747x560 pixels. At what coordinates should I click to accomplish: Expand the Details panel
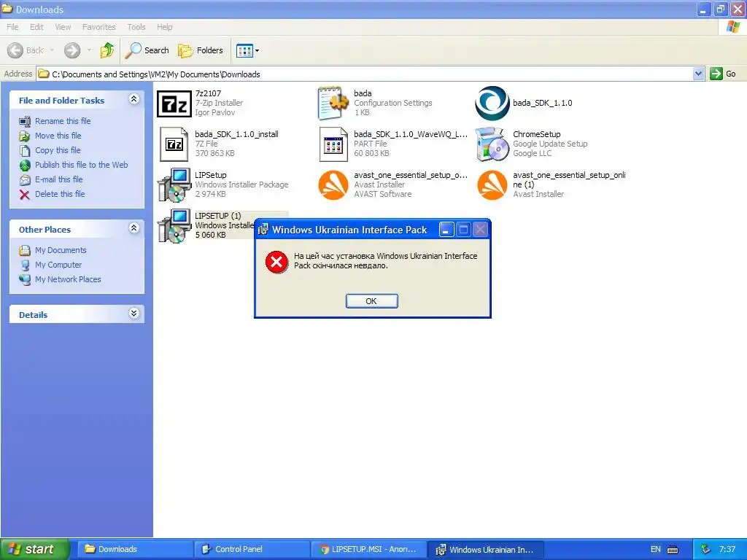tap(134, 314)
